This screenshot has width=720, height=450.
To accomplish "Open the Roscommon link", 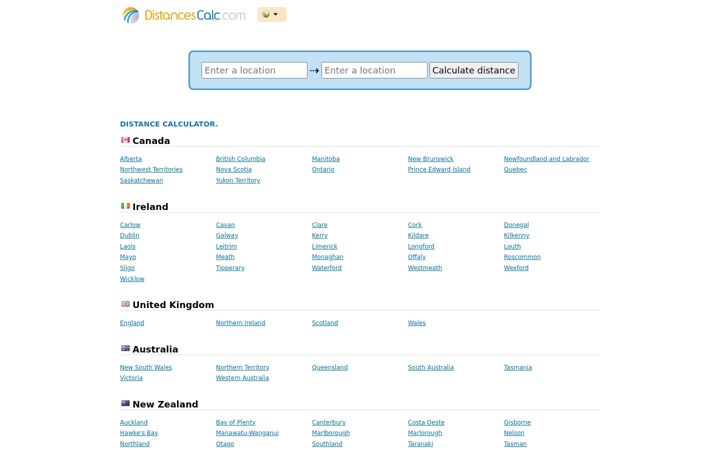I will point(522,257).
